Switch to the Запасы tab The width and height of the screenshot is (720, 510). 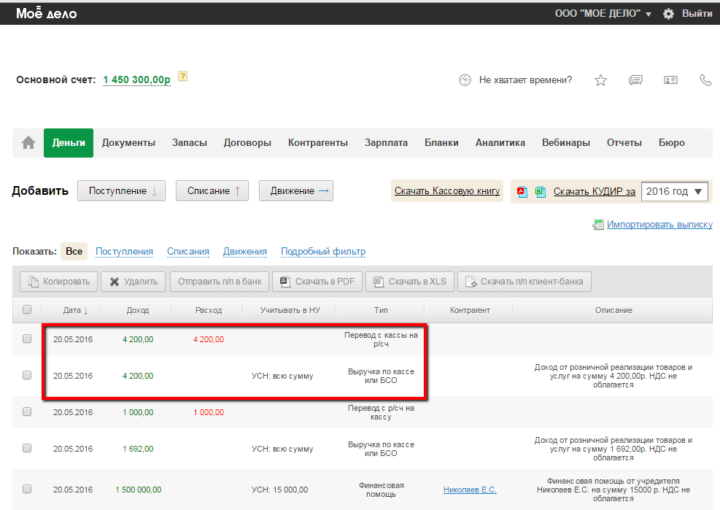pyautogui.click(x=190, y=143)
